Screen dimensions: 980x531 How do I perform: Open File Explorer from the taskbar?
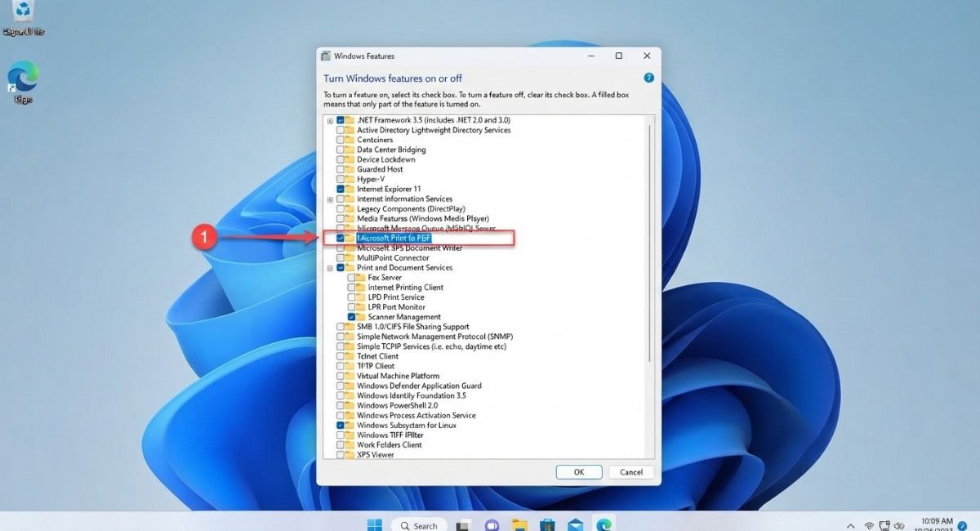520,524
